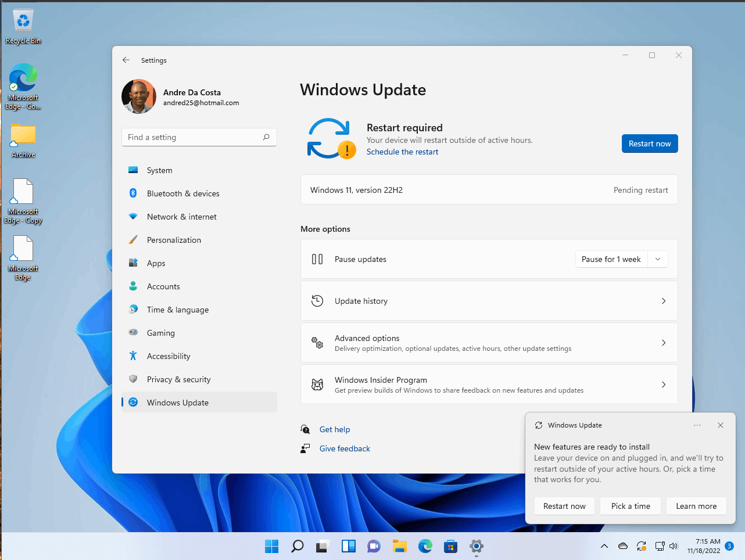Select the Recycle Bin desktop icon

tap(23, 27)
